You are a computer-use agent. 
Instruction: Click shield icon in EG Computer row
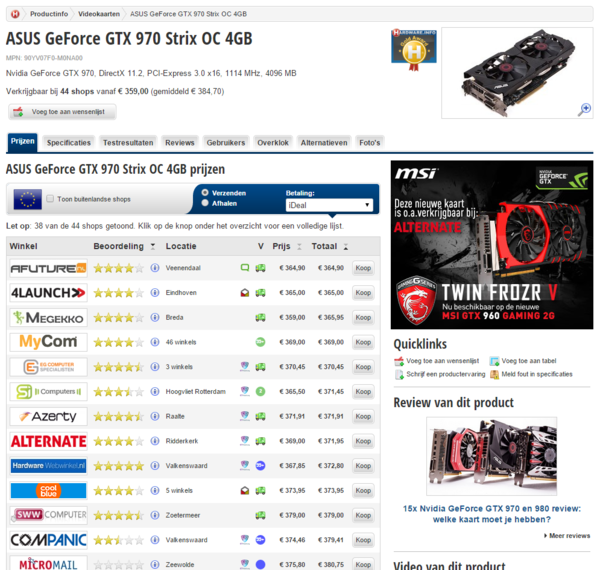(245, 367)
